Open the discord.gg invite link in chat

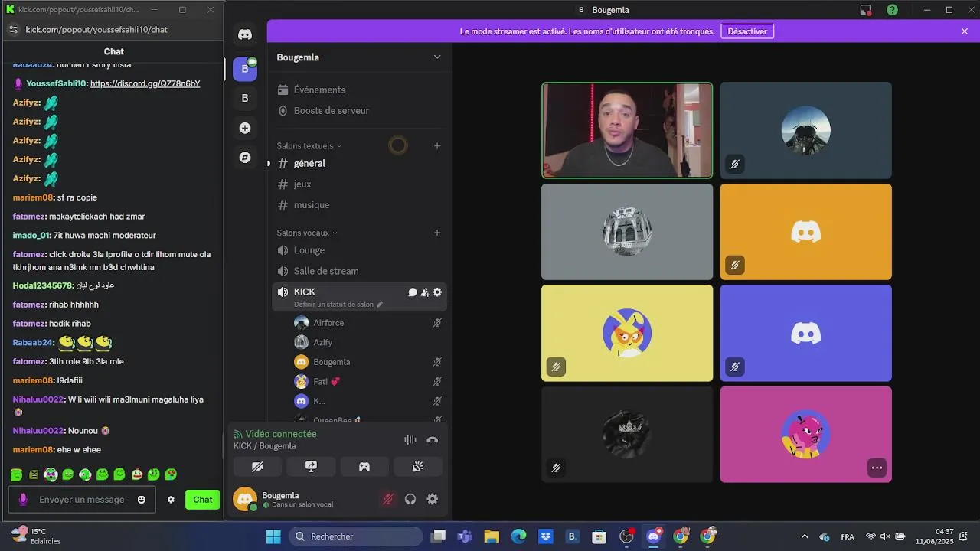(x=145, y=83)
